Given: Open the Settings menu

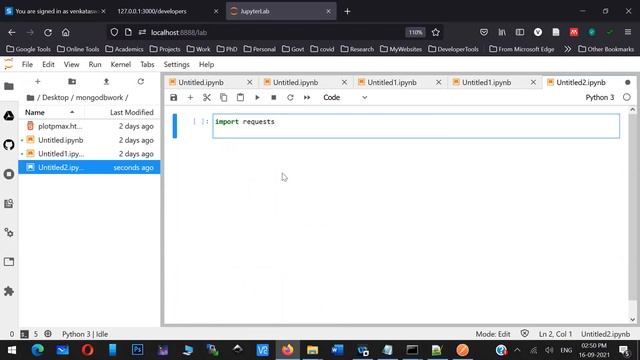Looking at the screenshot, I should (177, 64).
